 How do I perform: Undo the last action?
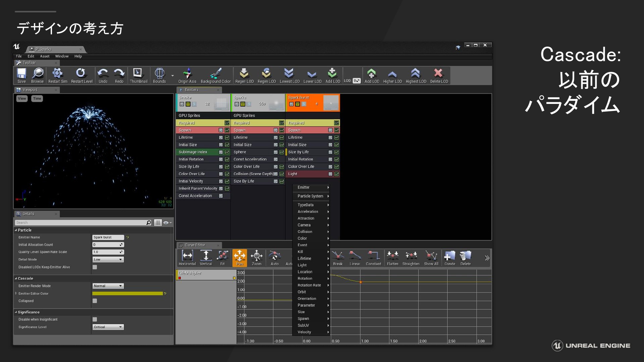(103, 75)
